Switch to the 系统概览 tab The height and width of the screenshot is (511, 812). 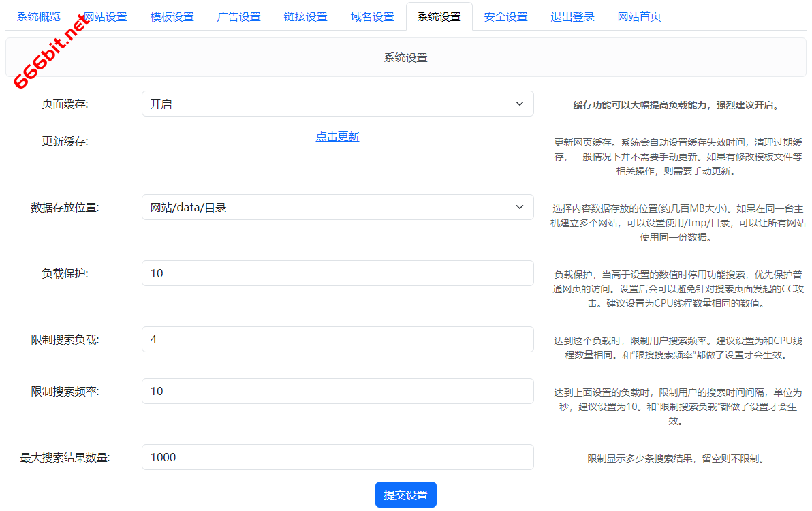click(38, 16)
